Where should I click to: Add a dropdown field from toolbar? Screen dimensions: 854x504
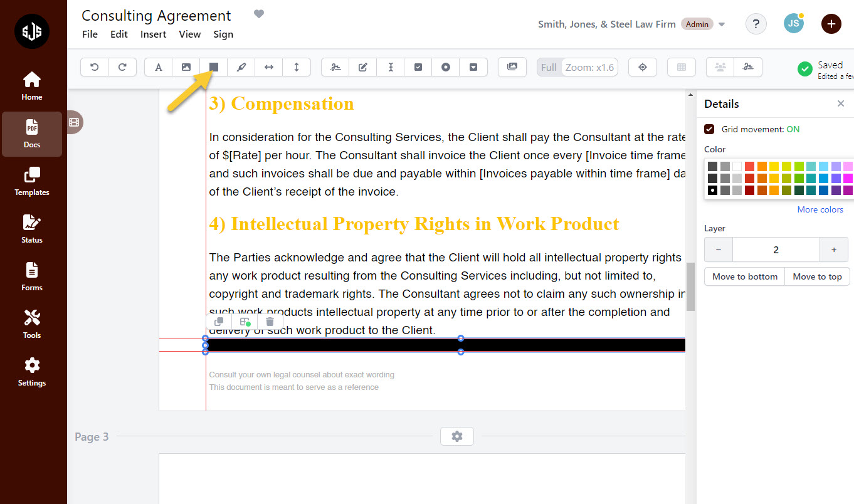coord(473,67)
